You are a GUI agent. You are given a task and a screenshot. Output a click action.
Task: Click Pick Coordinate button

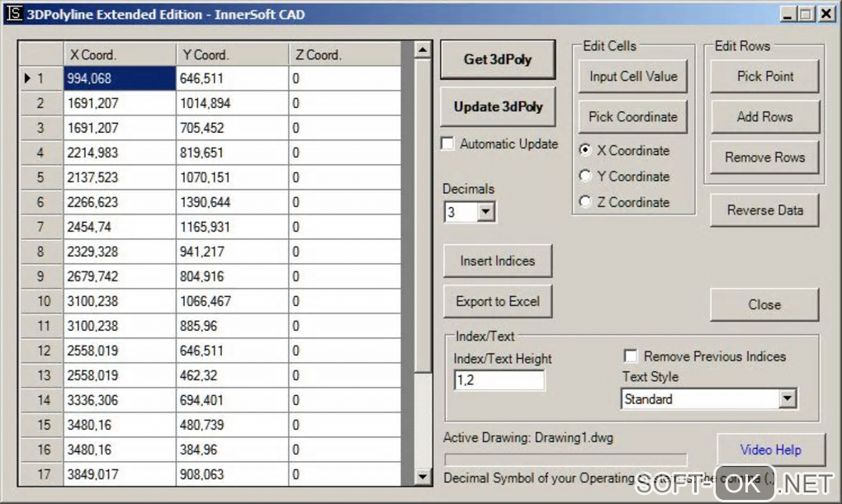coord(633,117)
